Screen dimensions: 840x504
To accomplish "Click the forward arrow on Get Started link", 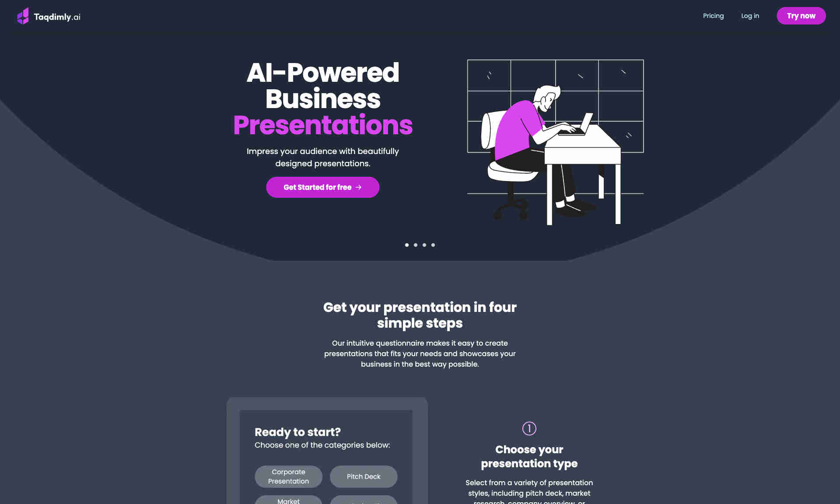I will point(358,187).
